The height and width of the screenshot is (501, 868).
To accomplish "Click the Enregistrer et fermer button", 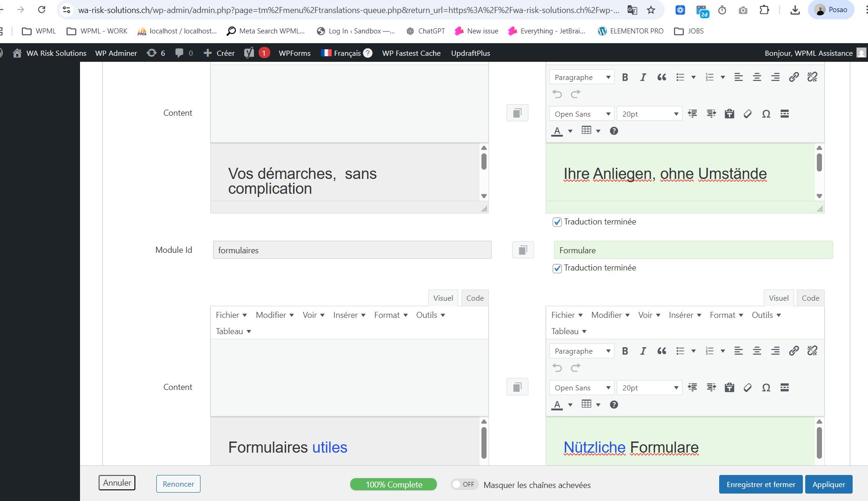I will 761,484.
